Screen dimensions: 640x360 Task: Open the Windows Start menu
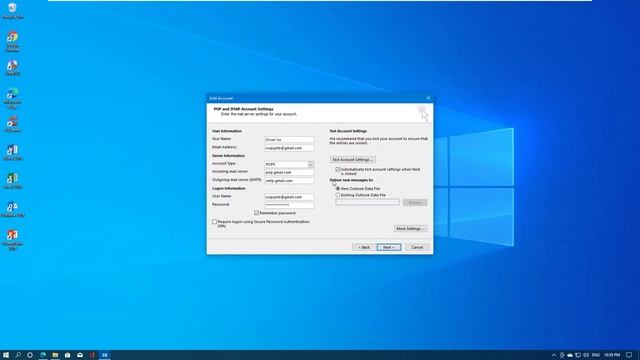click(x=6, y=355)
